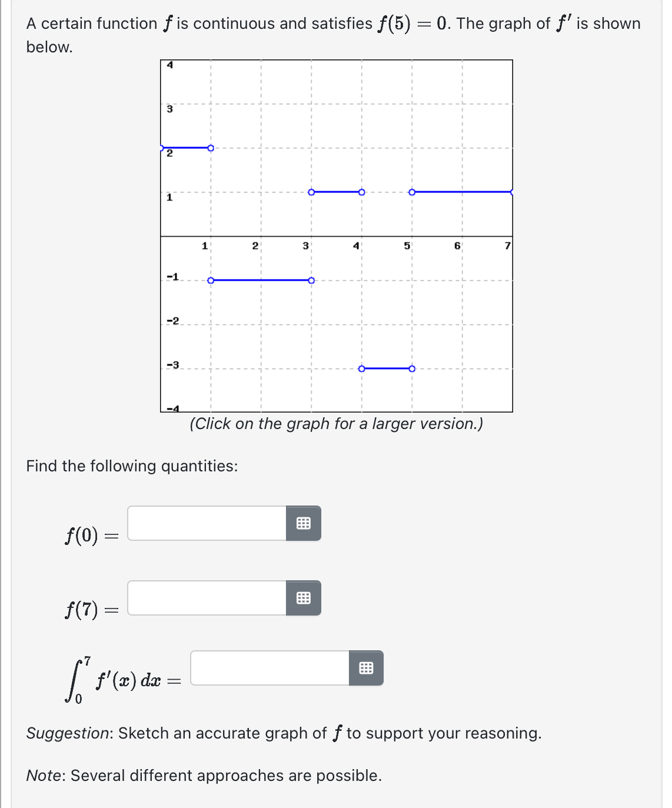
Task: Open the math keypad for the f(7) answer
Action: click(x=304, y=600)
